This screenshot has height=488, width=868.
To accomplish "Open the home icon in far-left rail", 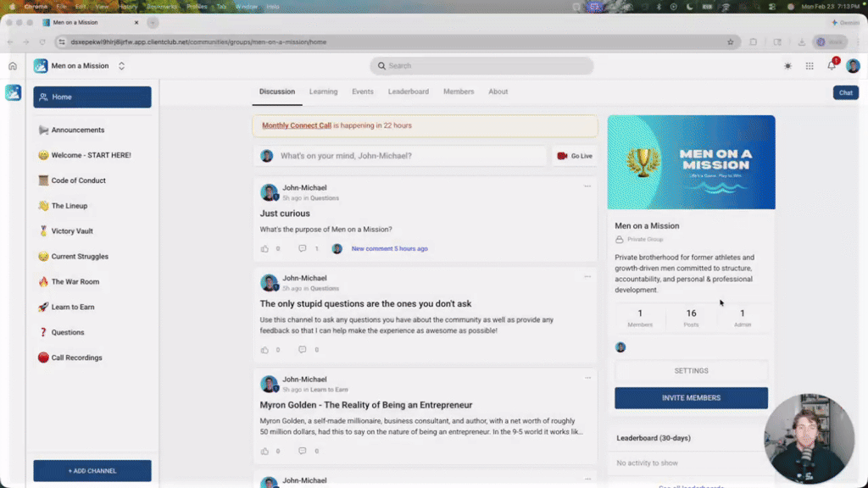I will pos(13,66).
